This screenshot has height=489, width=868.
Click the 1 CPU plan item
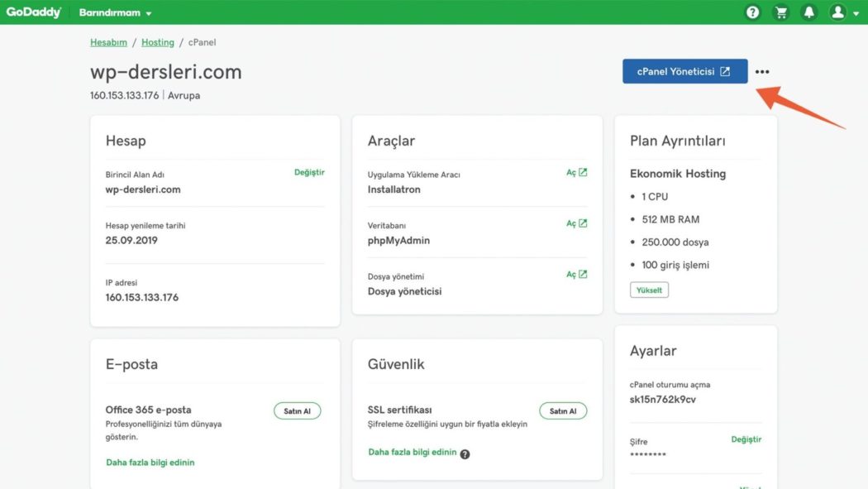tap(655, 197)
